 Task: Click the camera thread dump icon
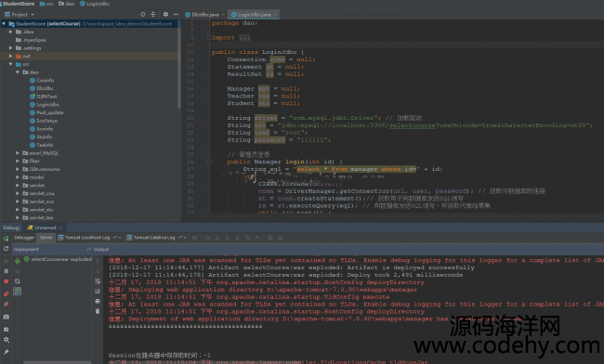[6, 317]
